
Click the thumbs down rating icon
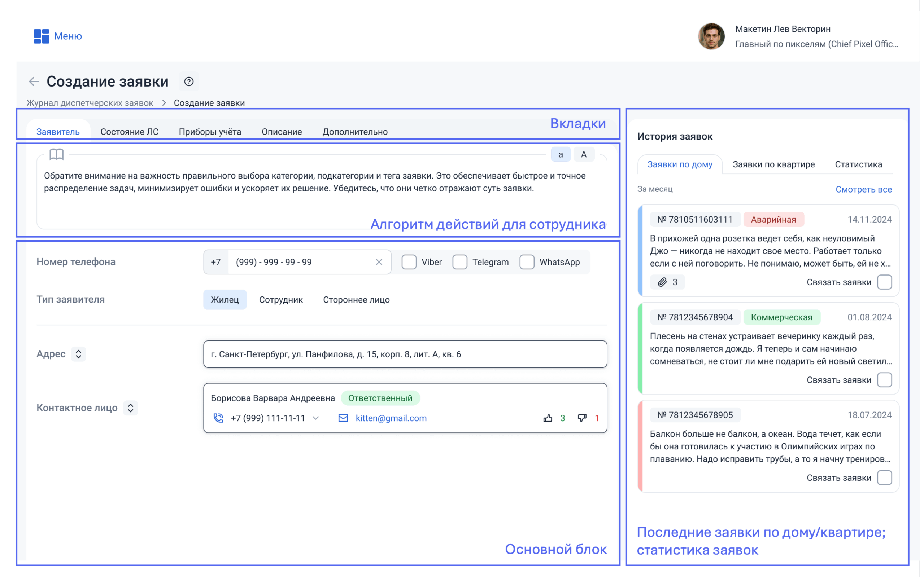pyautogui.click(x=582, y=418)
